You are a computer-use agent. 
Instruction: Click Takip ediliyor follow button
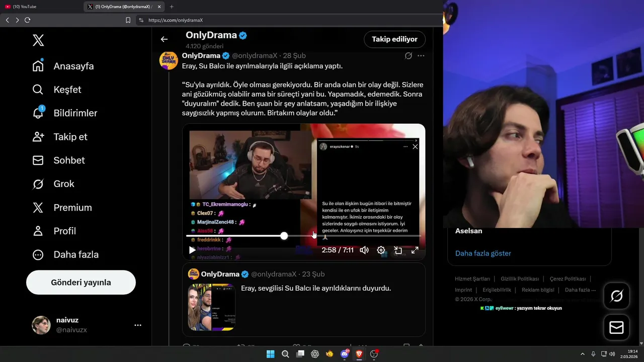[x=394, y=39]
